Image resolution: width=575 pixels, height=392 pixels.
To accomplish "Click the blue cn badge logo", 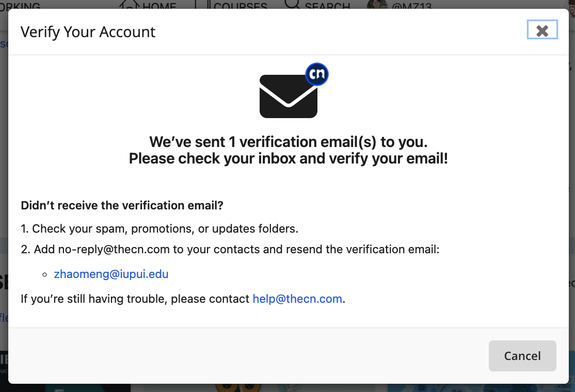I will 317,74.
